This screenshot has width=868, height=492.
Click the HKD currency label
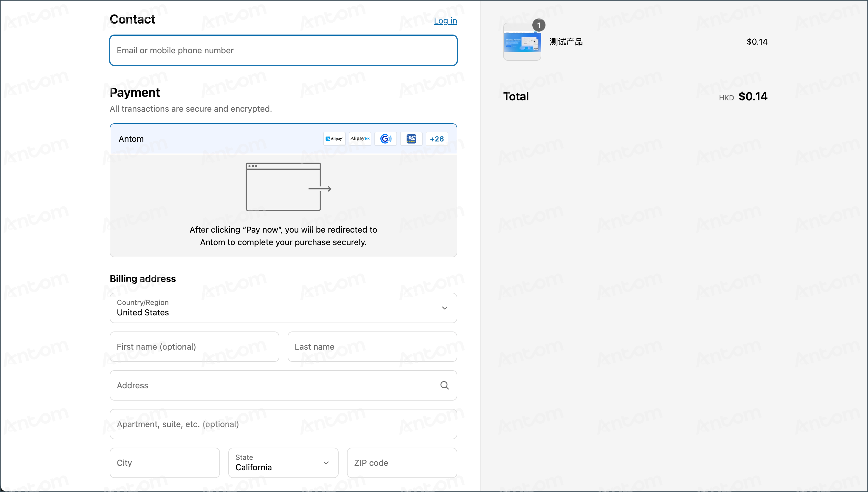pyautogui.click(x=726, y=98)
